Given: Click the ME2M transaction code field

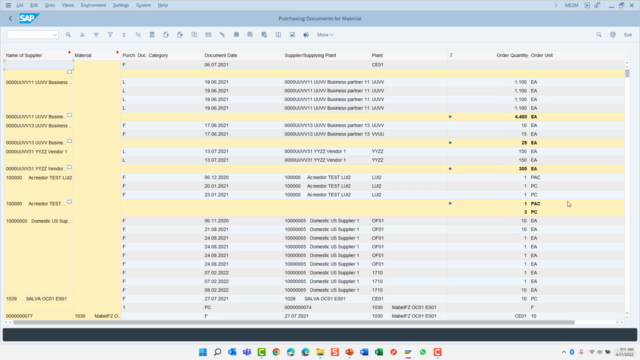Looking at the screenshot, I should [x=571, y=5].
